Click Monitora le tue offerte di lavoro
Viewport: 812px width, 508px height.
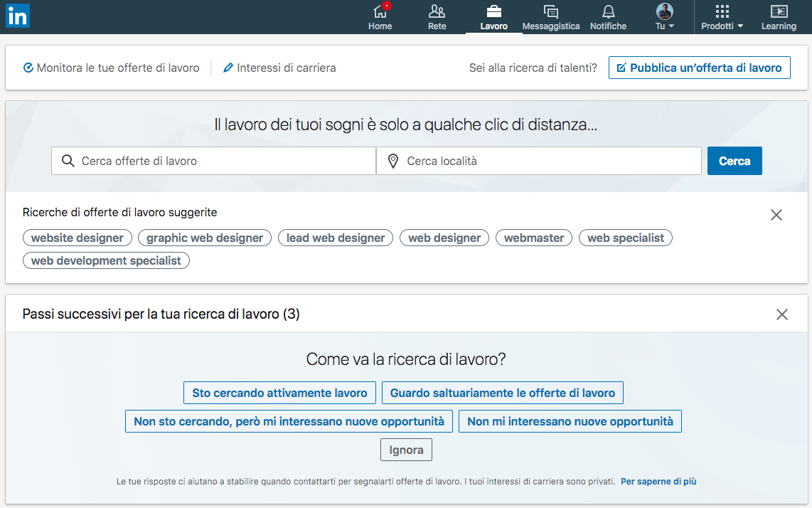pos(112,68)
